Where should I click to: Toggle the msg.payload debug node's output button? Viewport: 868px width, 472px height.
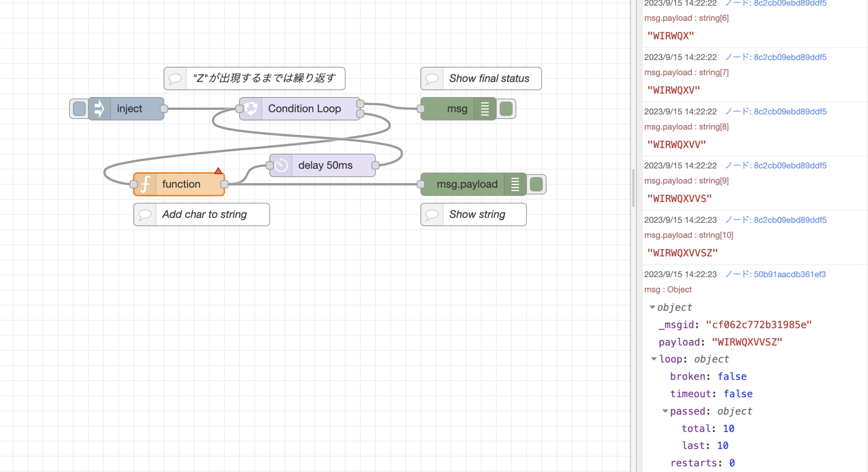tap(536, 184)
